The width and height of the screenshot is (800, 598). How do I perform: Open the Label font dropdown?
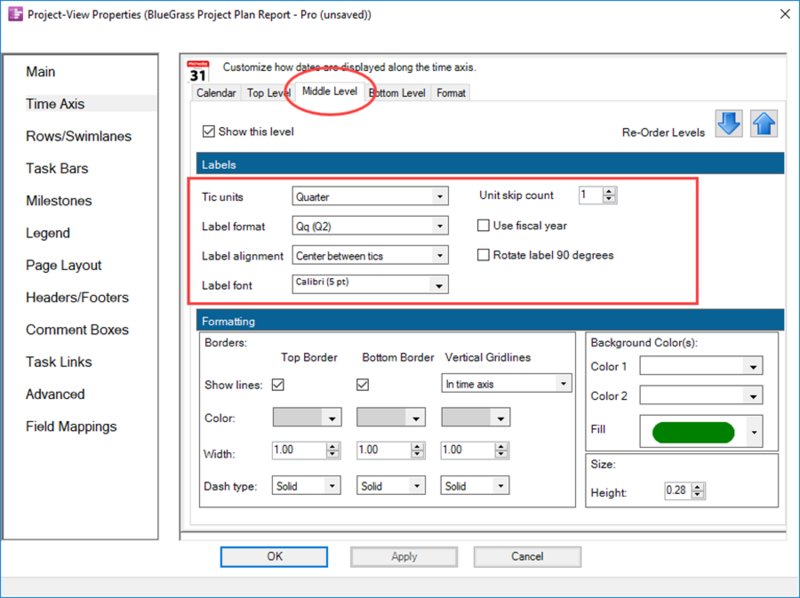[370, 285]
